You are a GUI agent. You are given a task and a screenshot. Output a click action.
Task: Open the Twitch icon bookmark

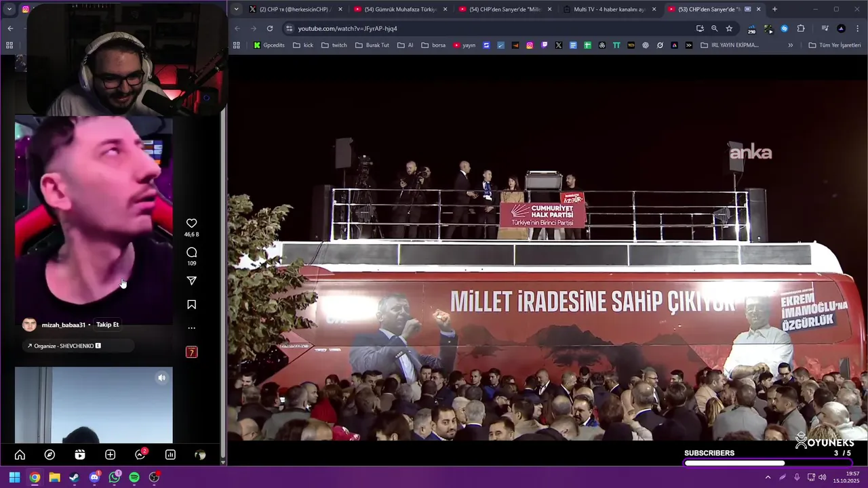coord(544,45)
